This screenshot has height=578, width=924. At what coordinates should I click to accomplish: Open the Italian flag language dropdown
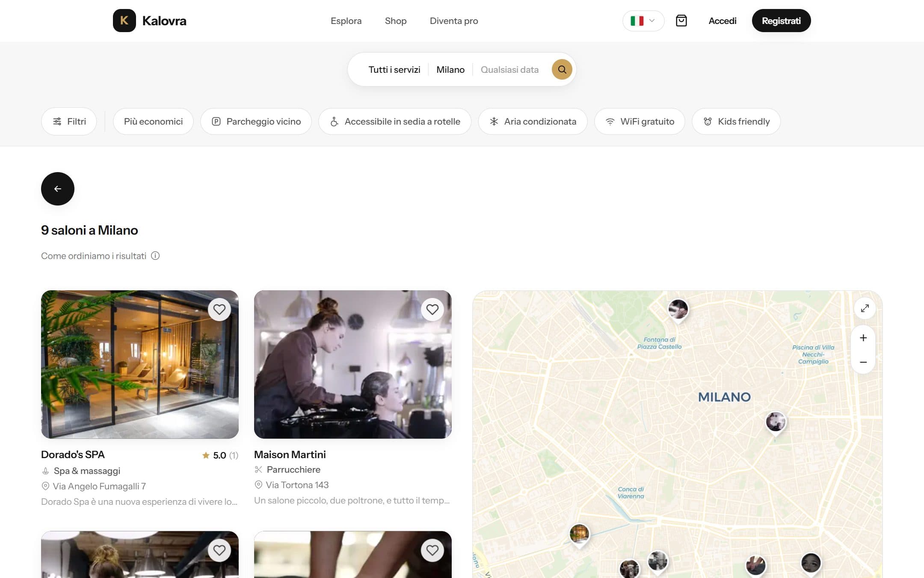(643, 21)
